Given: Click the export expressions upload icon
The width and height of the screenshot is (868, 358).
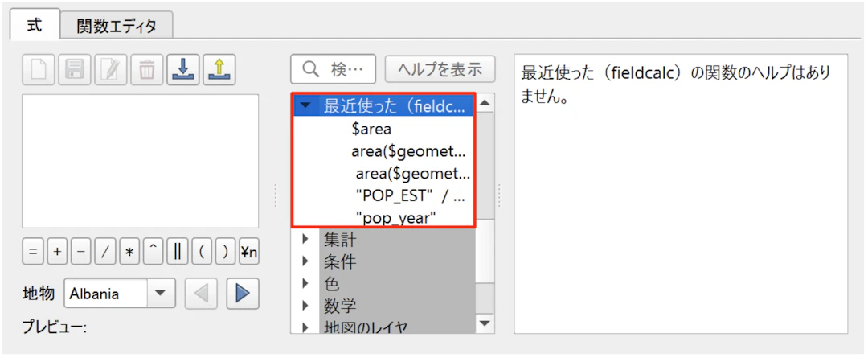Looking at the screenshot, I should click(219, 70).
